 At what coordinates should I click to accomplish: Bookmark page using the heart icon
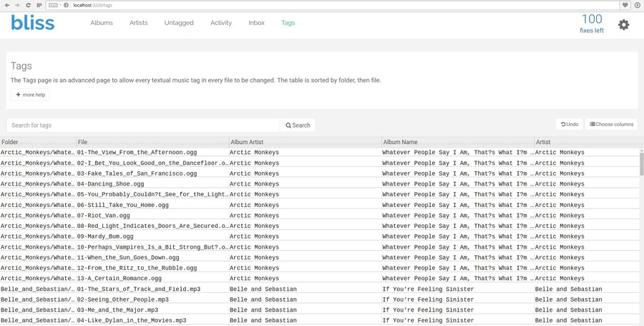coord(625,5)
